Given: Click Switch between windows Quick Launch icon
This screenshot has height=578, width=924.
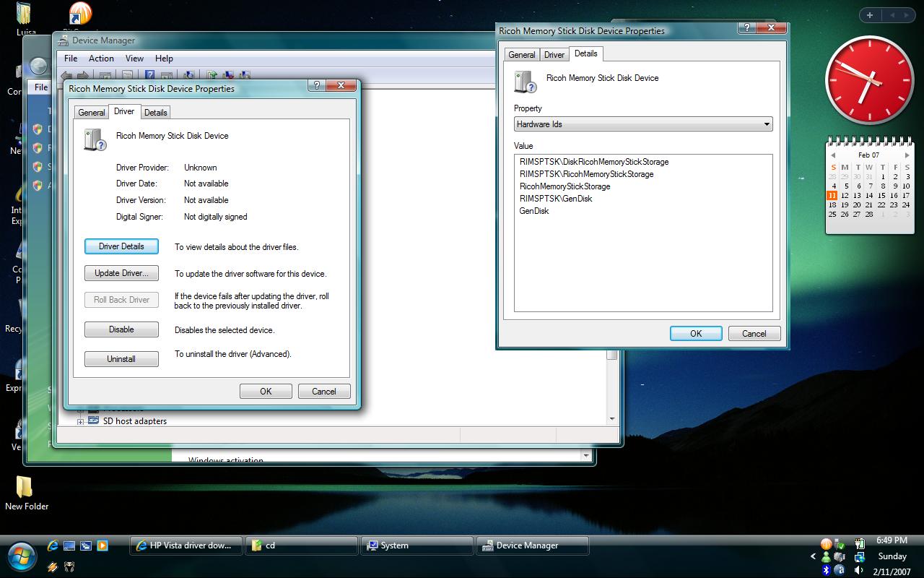Looking at the screenshot, I should [86, 545].
